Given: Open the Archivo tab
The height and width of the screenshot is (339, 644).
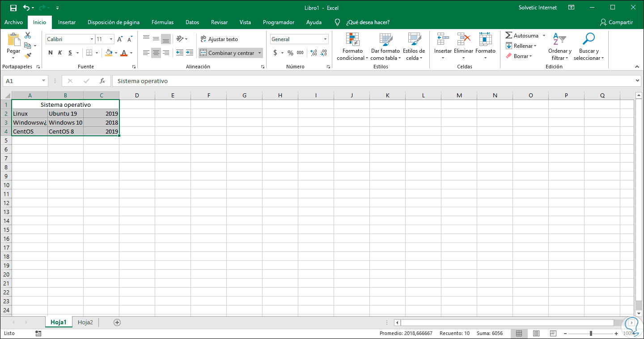Looking at the screenshot, I should tap(13, 22).
